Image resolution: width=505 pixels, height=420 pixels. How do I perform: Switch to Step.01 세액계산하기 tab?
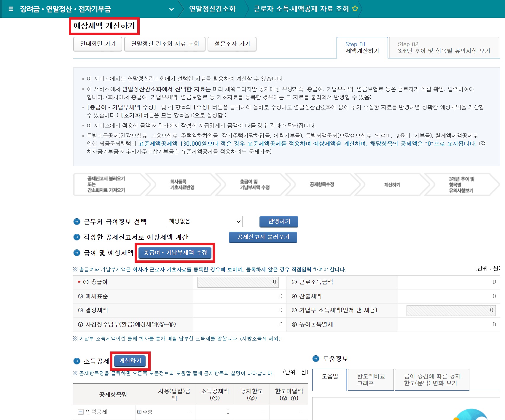[362, 47]
